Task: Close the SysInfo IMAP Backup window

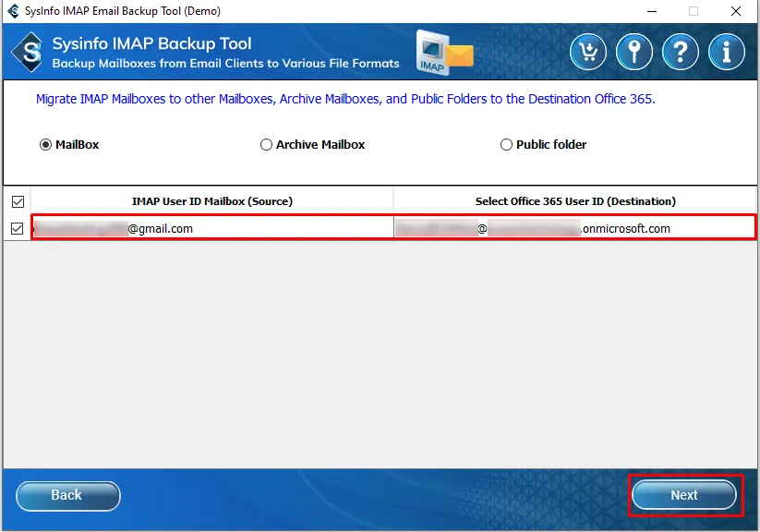Action: click(735, 11)
